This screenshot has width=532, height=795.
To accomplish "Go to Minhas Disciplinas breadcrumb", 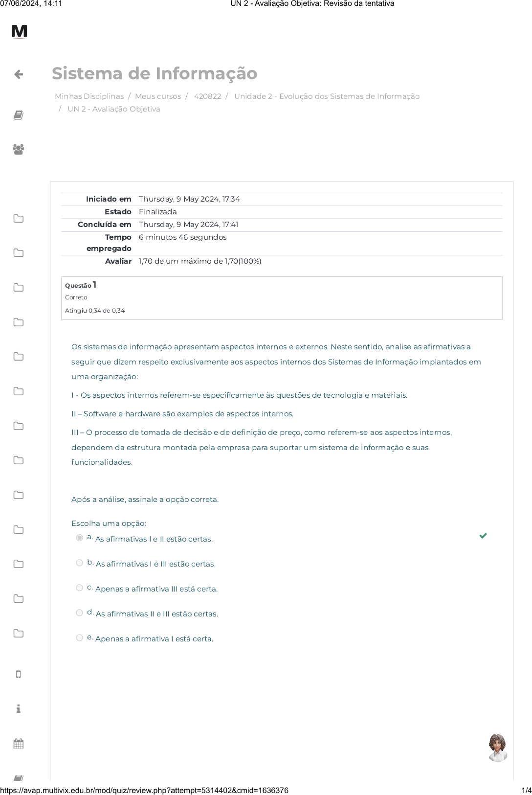I will pos(89,96).
